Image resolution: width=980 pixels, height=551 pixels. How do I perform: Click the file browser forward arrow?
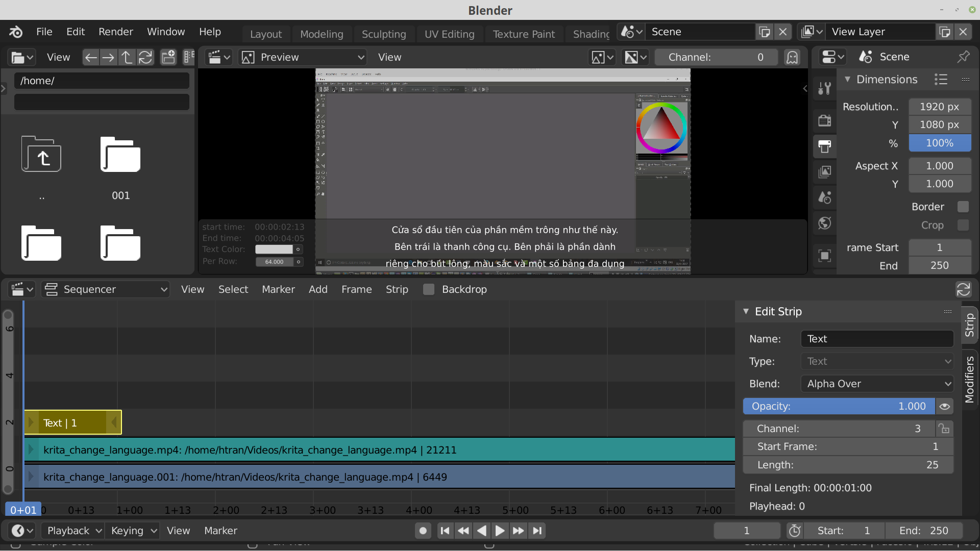[108, 57]
